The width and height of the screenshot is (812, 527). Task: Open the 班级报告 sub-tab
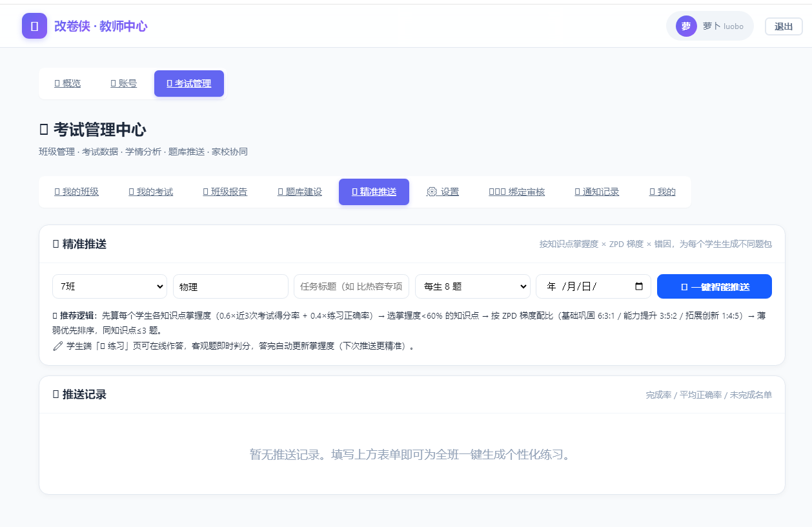pos(225,192)
